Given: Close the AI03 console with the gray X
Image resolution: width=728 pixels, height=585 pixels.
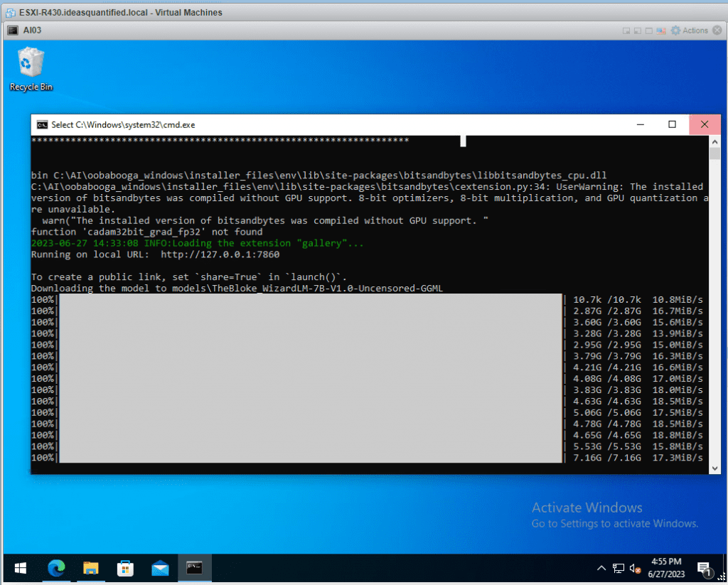Looking at the screenshot, I should point(717,30).
